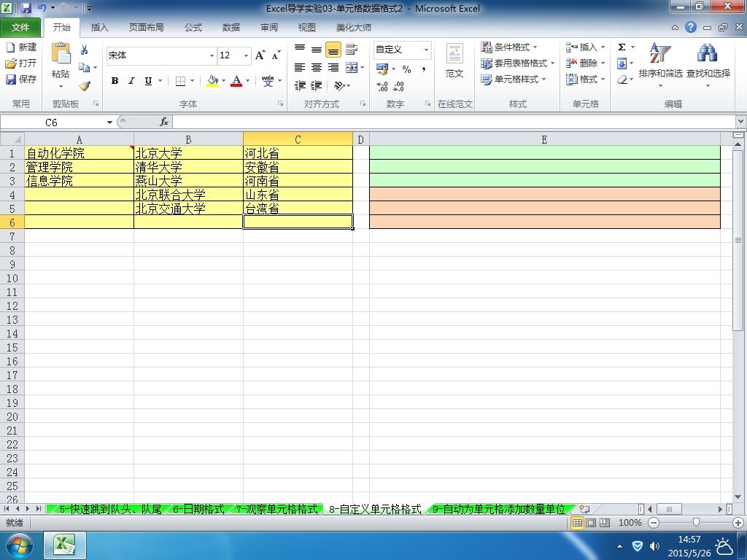Toggle Italic formatting

pyautogui.click(x=131, y=81)
